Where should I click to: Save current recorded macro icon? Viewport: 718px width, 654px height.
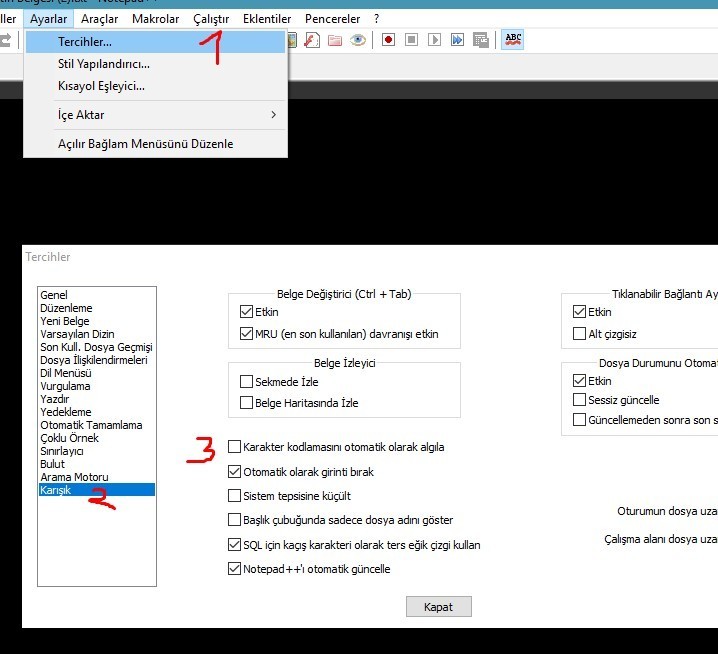click(x=480, y=40)
